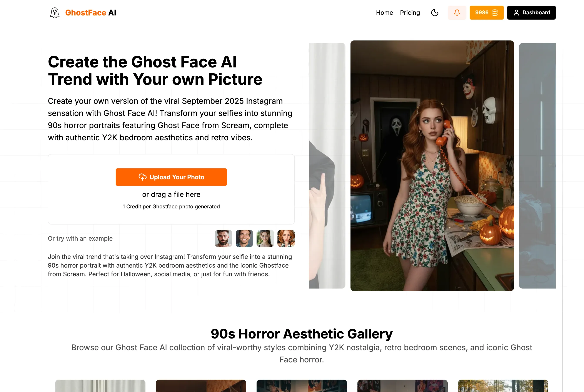The width and height of the screenshot is (584, 392).
Task: Choose the brunette woman example photo
Action: 265,238
